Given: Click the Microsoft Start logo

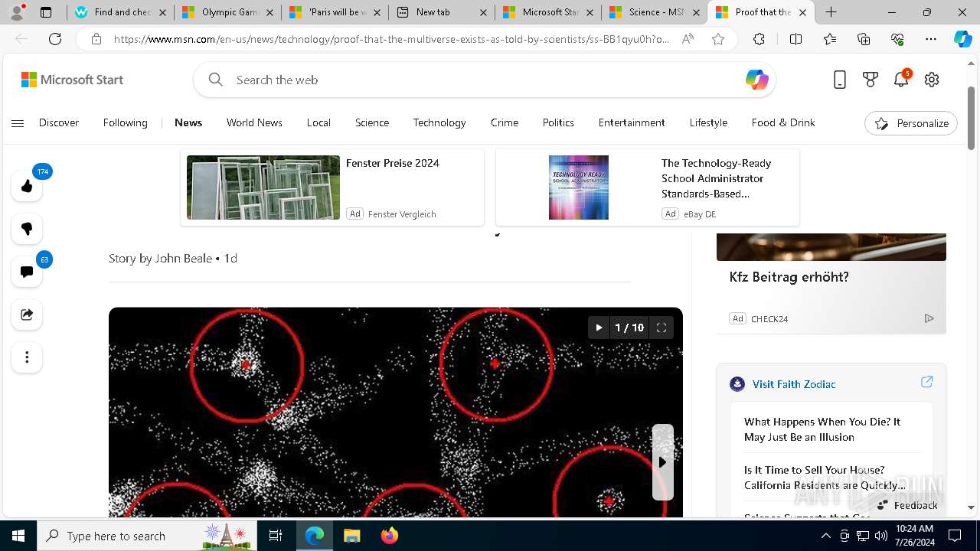Looking at the screenshot, I should [73, 80].
